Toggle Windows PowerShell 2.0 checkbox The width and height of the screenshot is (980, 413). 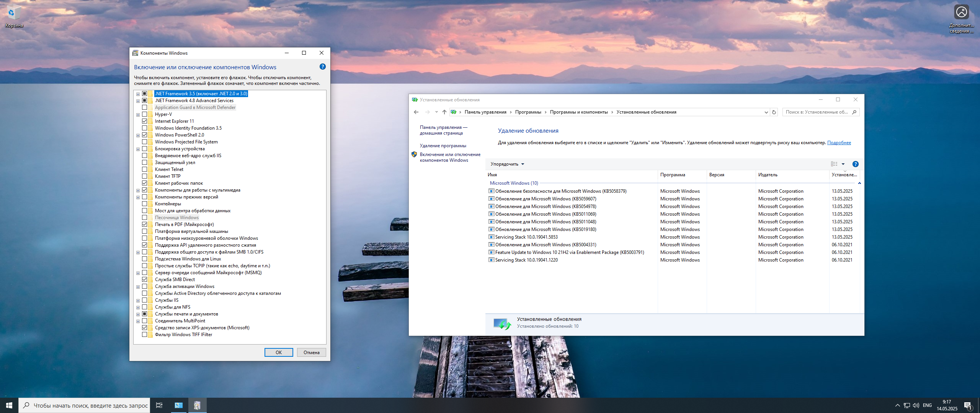(x=144, y=135)
